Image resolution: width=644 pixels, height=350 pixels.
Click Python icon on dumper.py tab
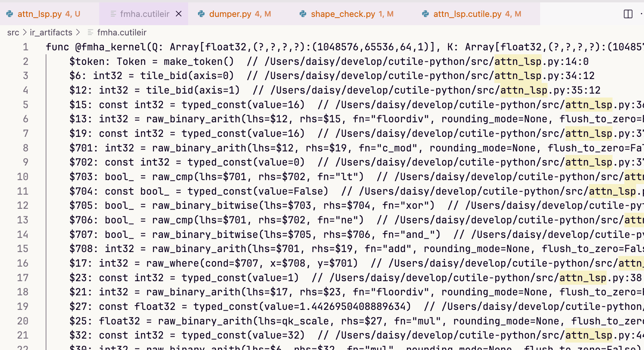(201, 14)
